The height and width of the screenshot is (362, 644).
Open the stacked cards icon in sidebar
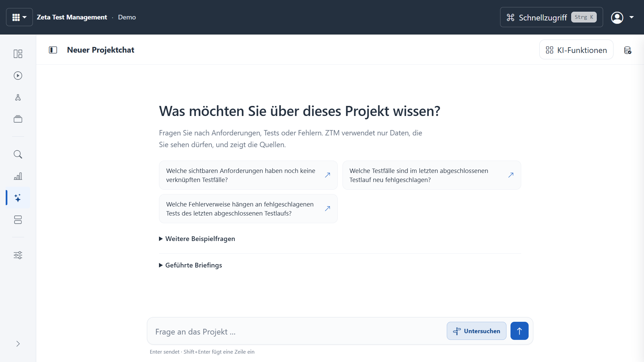(x=18, y=119)
